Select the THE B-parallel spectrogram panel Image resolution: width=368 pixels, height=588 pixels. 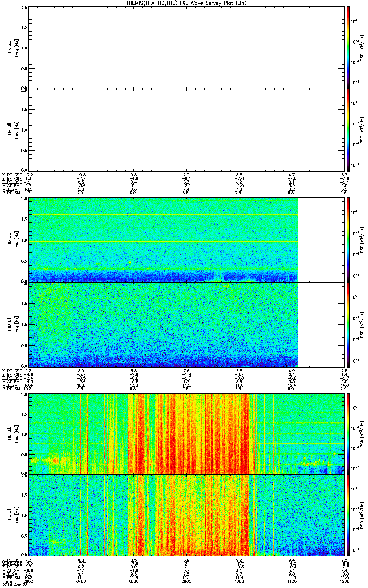coord(186,514)
